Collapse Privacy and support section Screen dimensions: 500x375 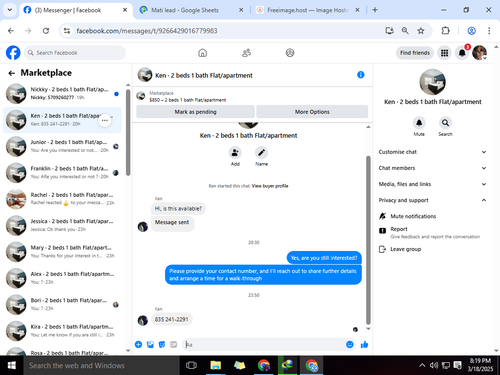432,200
